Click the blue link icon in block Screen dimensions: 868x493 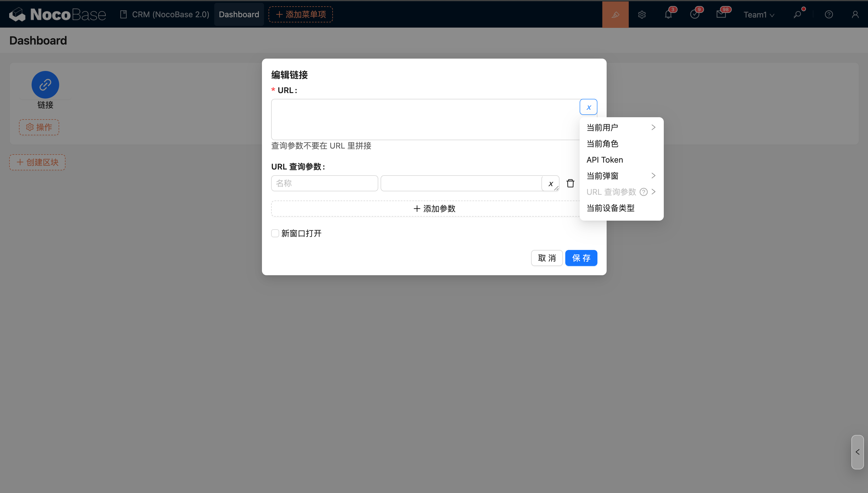45,85
